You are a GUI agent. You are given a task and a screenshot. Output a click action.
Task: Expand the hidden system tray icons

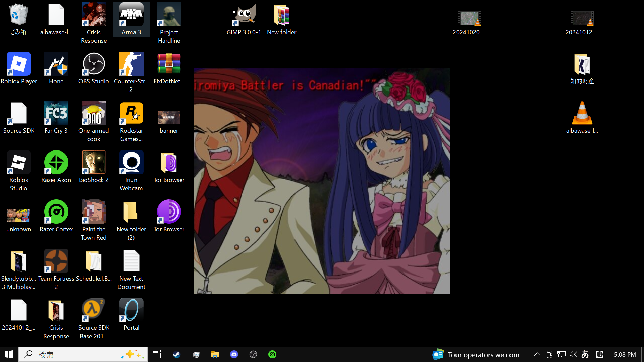pyautogui.click(x=537, y=354)
